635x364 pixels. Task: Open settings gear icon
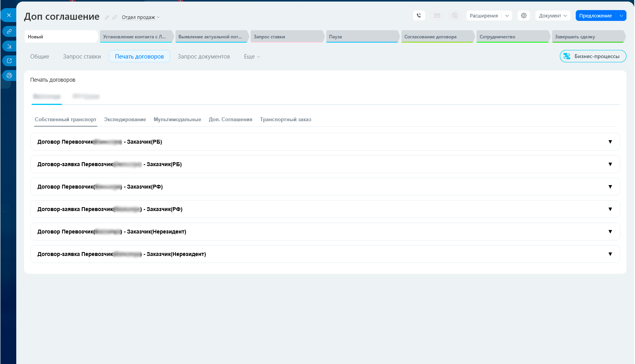point(524,15)
